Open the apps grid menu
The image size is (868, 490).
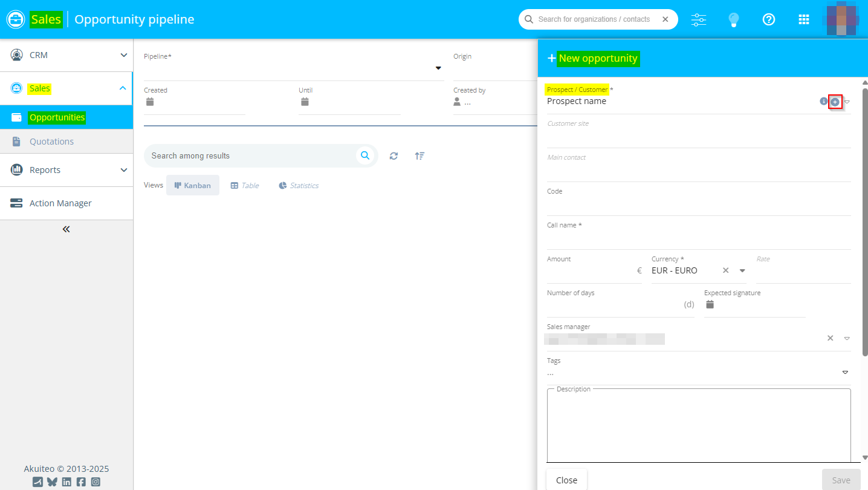click(x=804, y=19)
